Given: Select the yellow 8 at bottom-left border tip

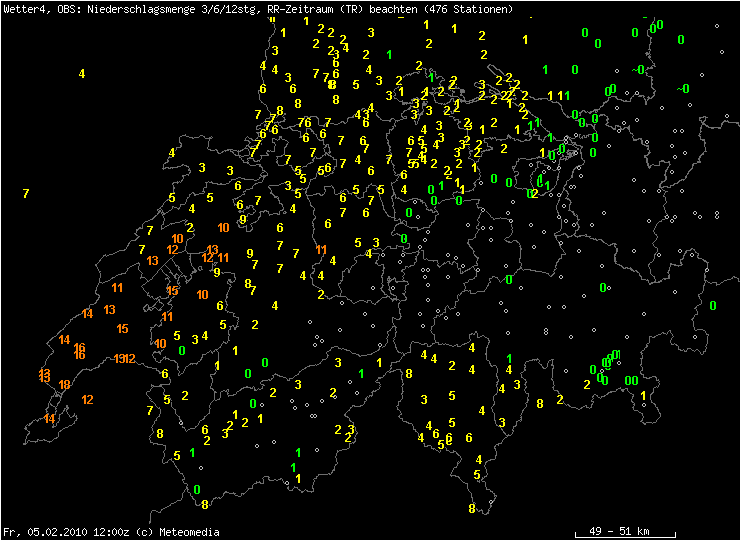Looking at the screenshot, I should pos(205,504).
